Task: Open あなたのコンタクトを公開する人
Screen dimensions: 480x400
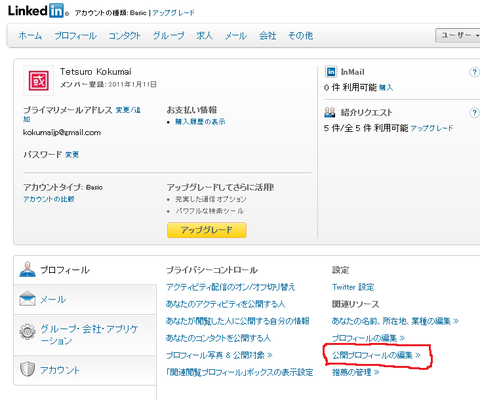Action: 218,338
